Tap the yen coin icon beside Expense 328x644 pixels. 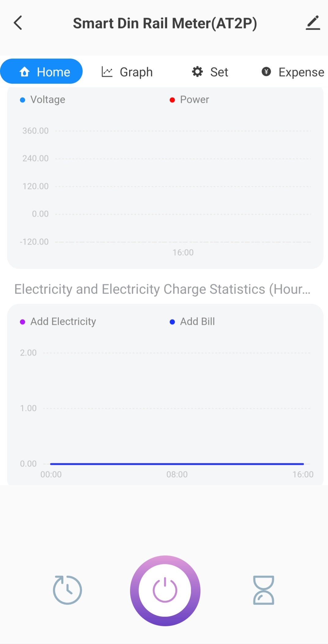tap(266, 72)
